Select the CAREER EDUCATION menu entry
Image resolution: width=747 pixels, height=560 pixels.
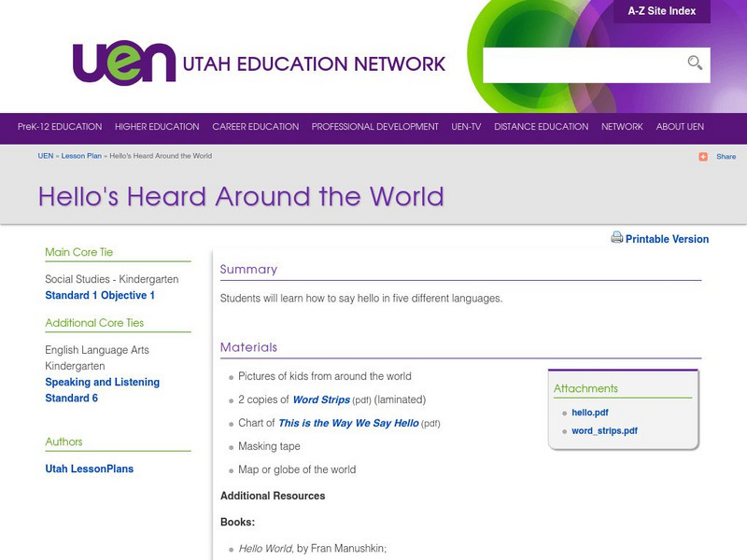pyautogui.click(x=255, y=126)
